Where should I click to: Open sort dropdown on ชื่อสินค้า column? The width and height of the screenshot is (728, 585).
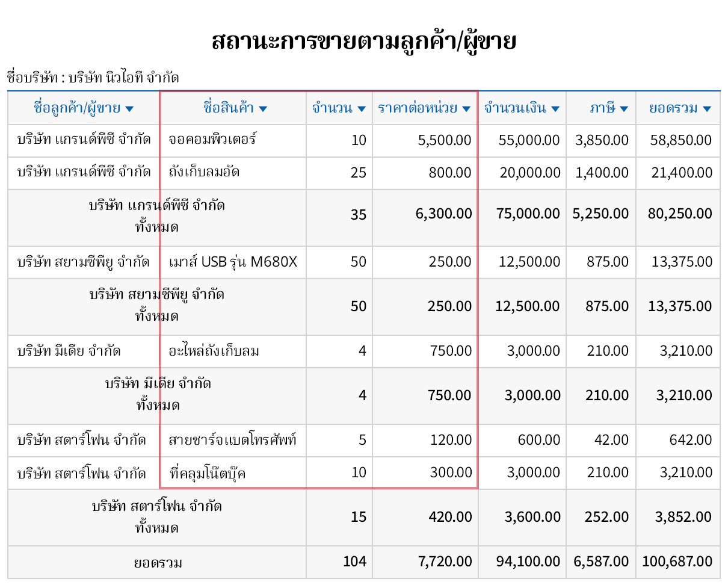pos(262,108)
